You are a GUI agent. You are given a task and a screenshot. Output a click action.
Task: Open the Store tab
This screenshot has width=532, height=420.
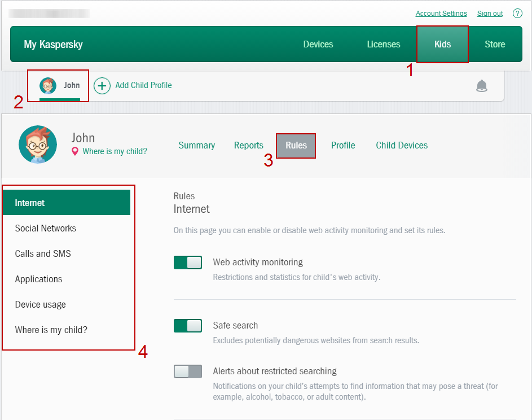tap(495, 44)
